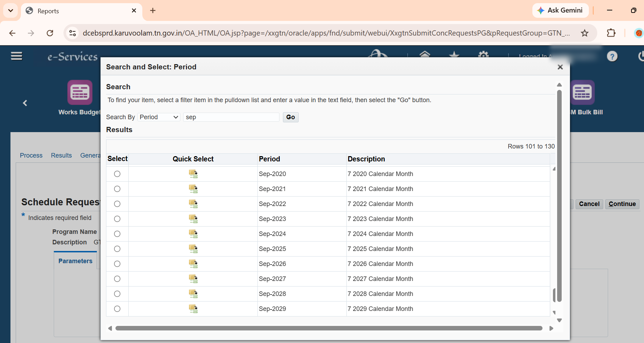Click the dialog horizontal scrollbar track

click(x=329, y=328)
